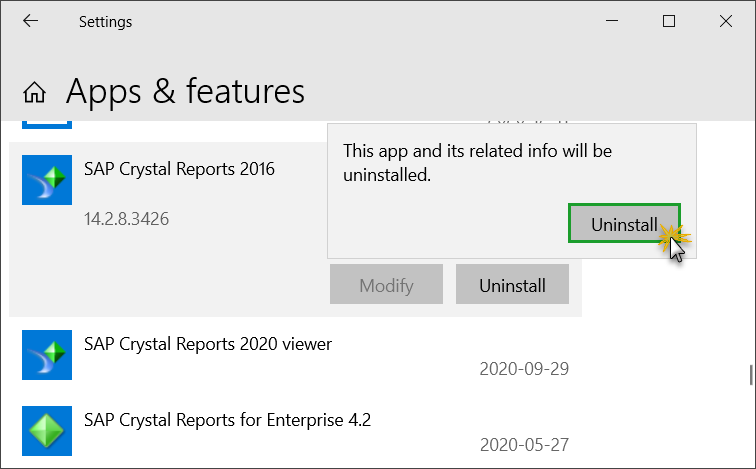This screenshot has width=756, height=469.
Task: Click the install date 2020-09-29
Action: 524,369
